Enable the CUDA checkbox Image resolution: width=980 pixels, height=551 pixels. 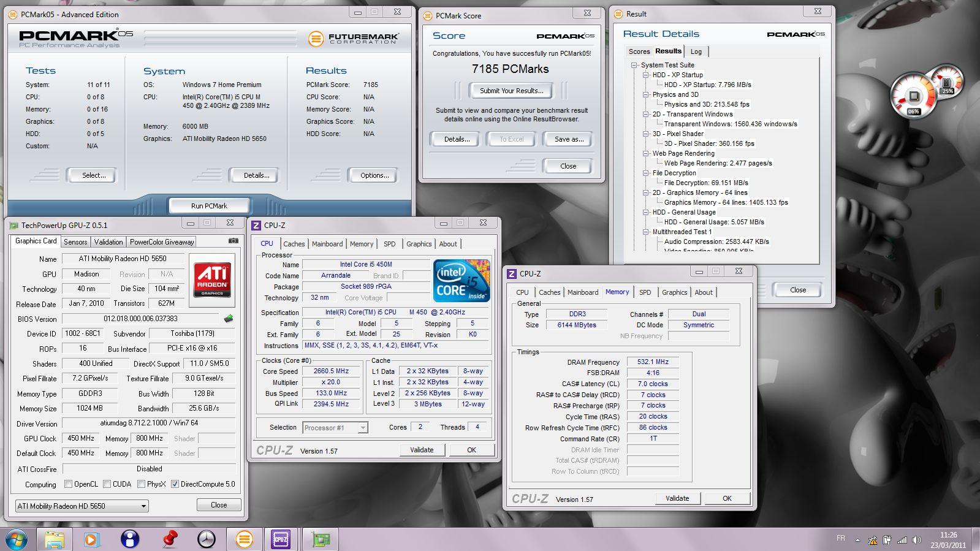[107, 484]
